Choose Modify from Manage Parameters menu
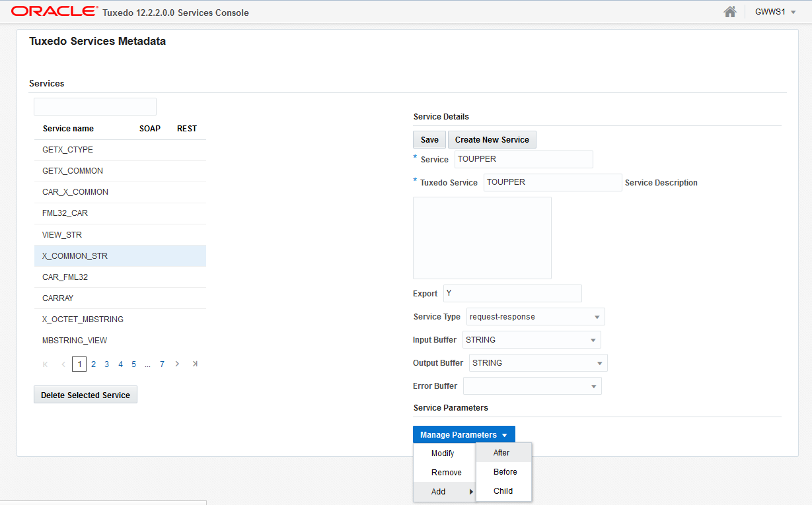Image resolution: width=812 pixels, height=505 pixels. (444, 454)
